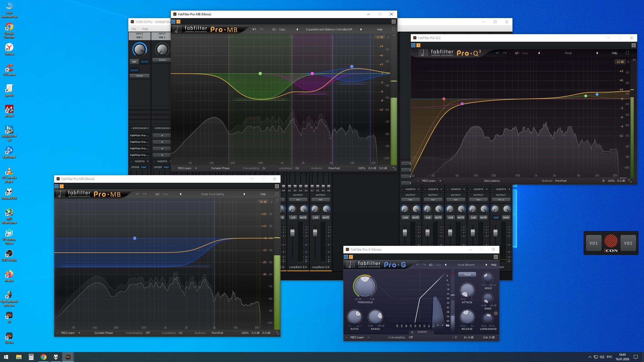Click resize corner icon in Single Vocal Gating Pro-MB
The width and height of the screenshot is (644, 362).
[x=277, y=333]
